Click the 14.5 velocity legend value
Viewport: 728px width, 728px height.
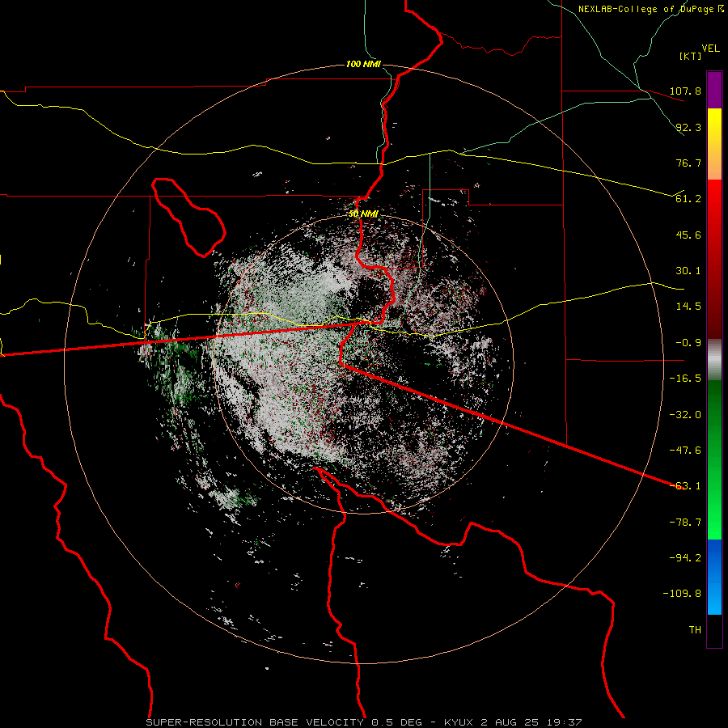coord(688,307)
